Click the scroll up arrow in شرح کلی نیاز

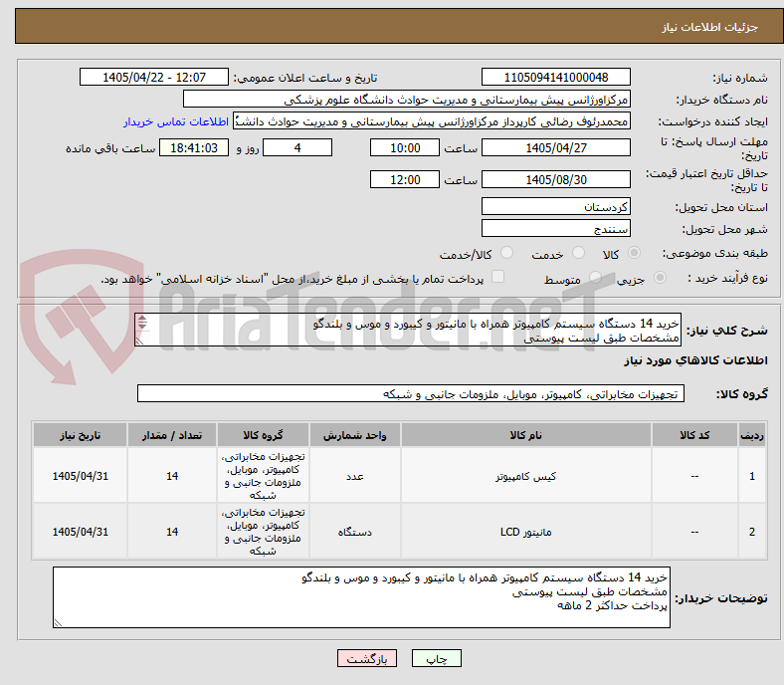click(x=142, y=320)
